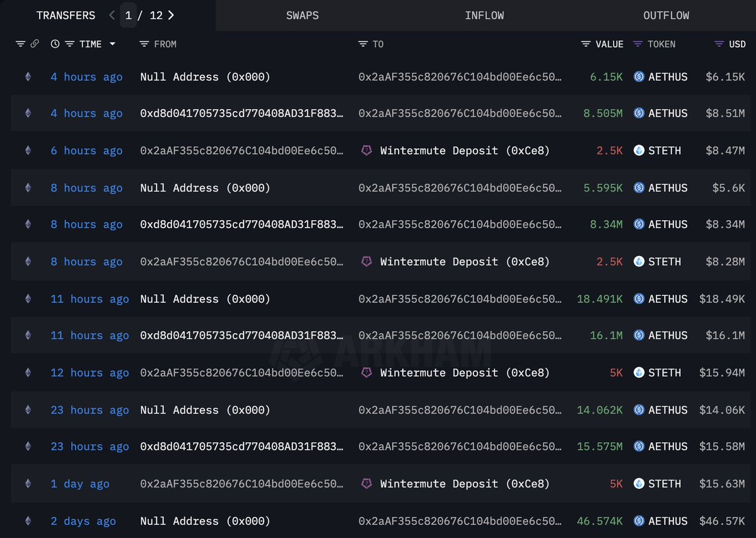Click AETHUS token label on $8.34M row

click(x=668, y=224)
